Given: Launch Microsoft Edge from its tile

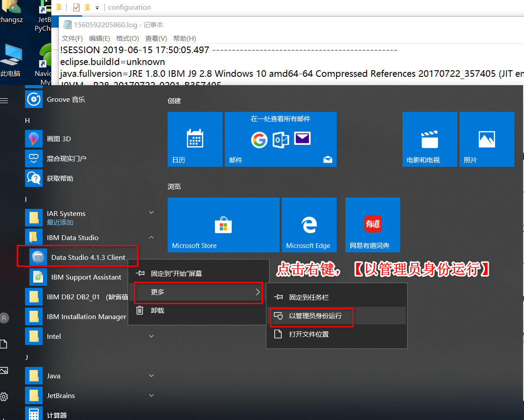Looking at the screenshot, I should tap(309, 225).
